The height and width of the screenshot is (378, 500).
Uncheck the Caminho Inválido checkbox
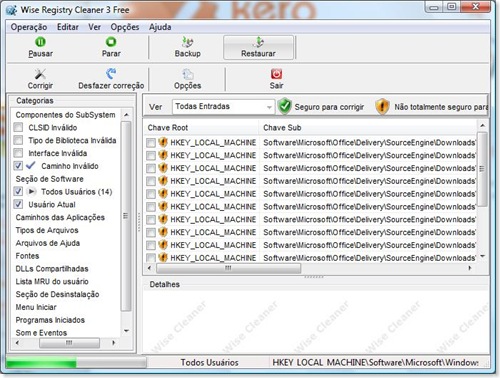click(18, 166)
